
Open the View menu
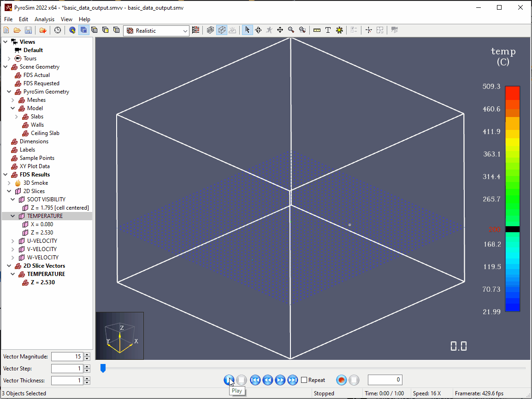pyautogui.click(x=66, y=19)
